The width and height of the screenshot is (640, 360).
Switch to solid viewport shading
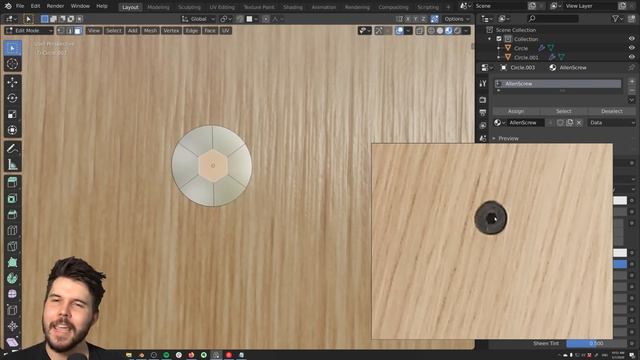[440, 31]
